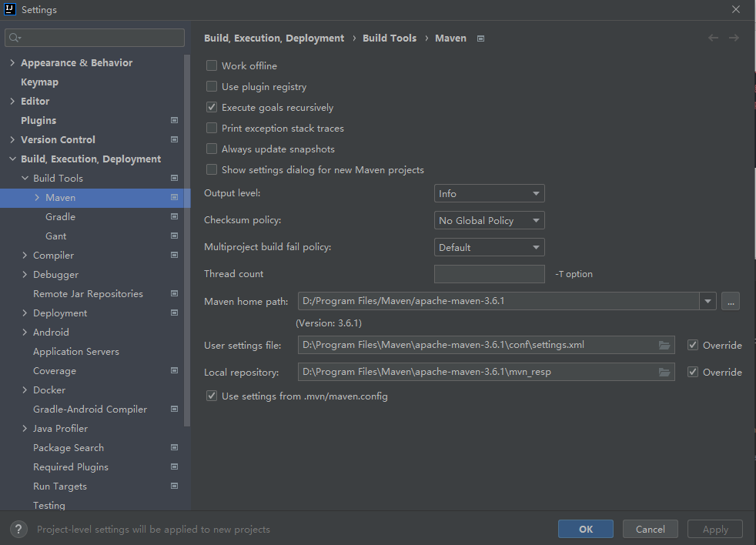Click the IntelliJ logo in title bar
This screenshot has height=545, width=756.
pos(10,9)
